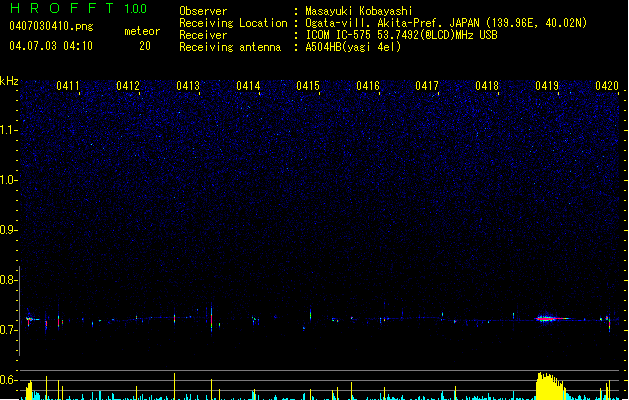Click the 0416 time marker label
Screen dimensions: 629x400
pos(368,86)
